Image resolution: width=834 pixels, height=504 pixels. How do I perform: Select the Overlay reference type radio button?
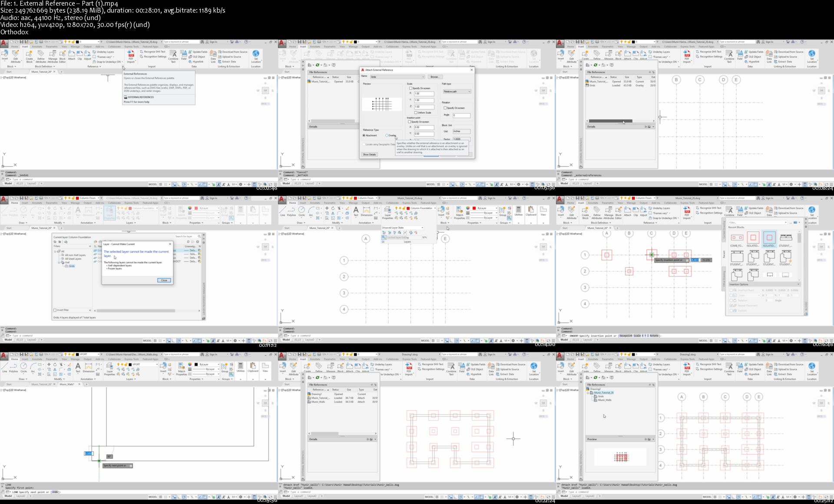(x=387, y=135)
